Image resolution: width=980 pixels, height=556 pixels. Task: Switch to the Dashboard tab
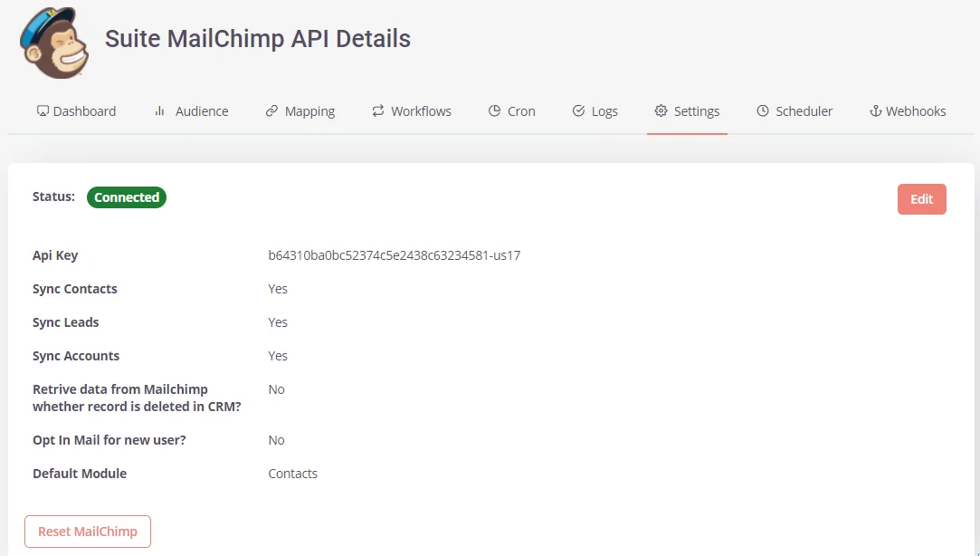point(84,111)
